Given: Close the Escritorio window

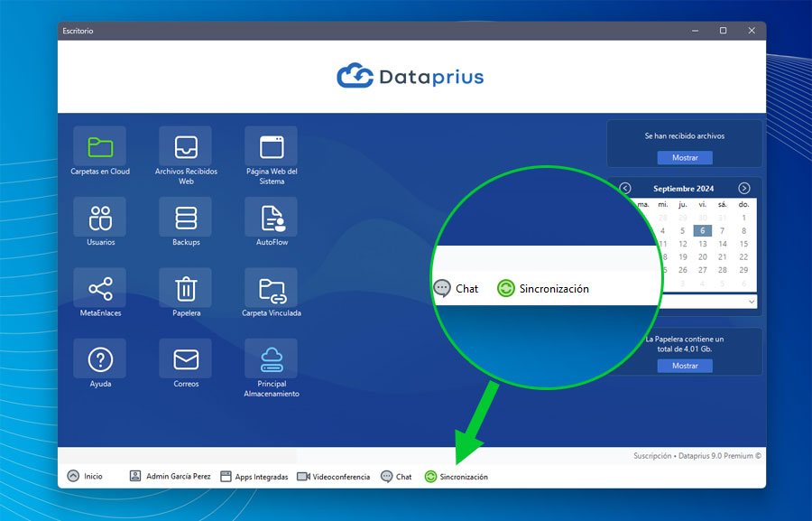Looking at the screenshot, I should [752, 31].
